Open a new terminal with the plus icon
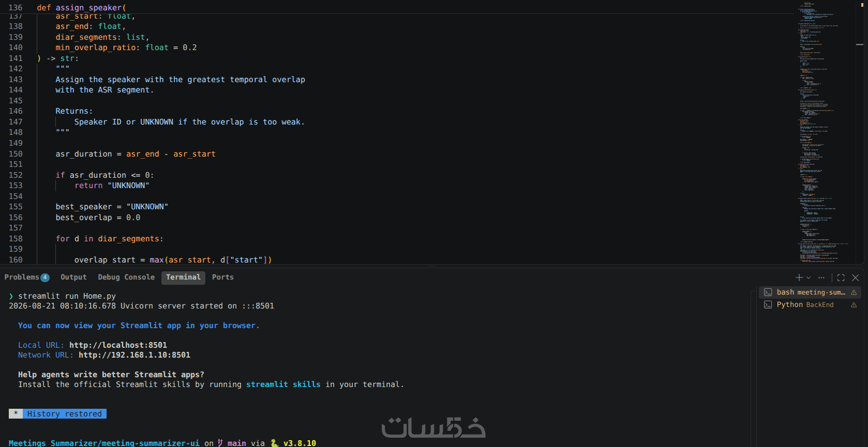 tap(799, 278)
